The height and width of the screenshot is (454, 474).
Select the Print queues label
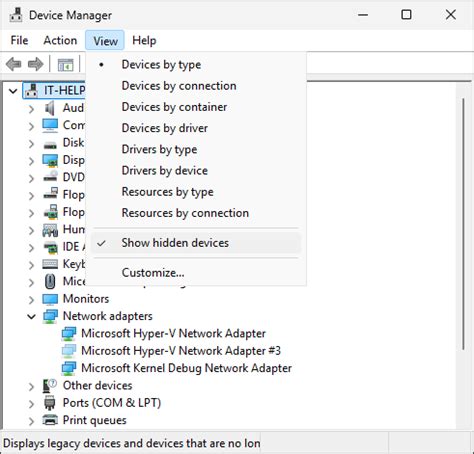(95, 420)
